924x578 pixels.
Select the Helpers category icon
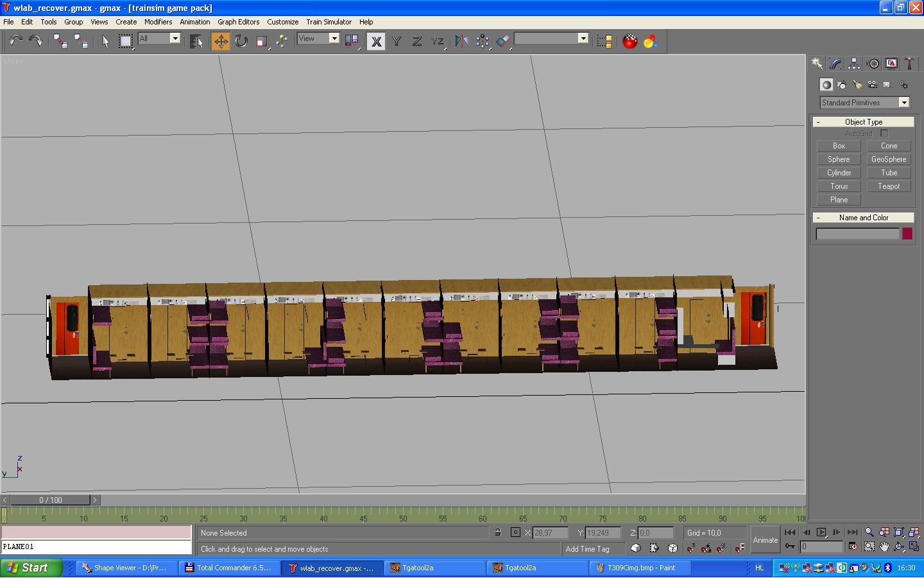888,85
